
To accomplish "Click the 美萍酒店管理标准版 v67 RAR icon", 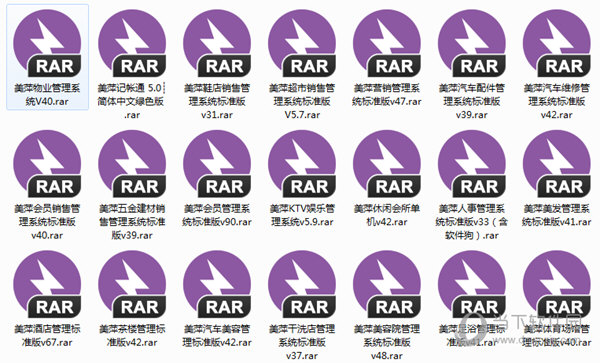I will pos(47,284).
